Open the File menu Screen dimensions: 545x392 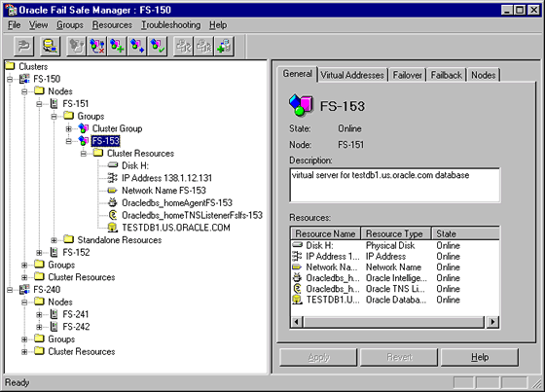[x=15, y=25]
